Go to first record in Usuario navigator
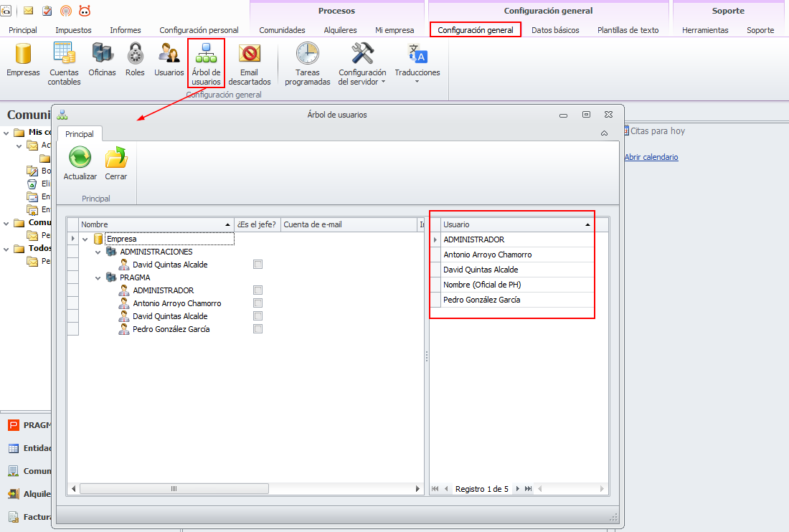The height and width of the screenshot is (532, 789). (435, 489)
